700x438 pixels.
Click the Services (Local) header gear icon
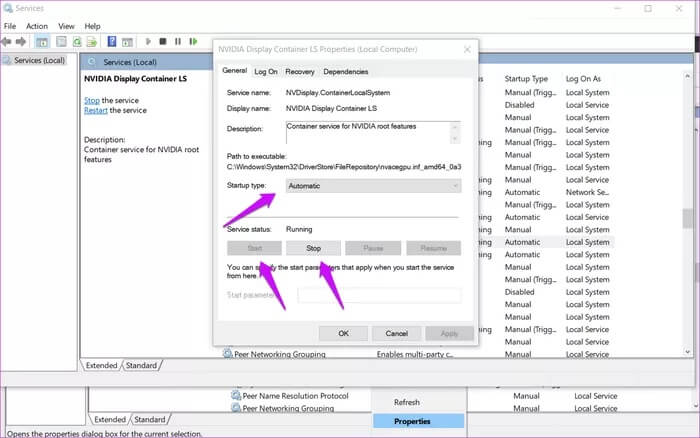(92, 62)
